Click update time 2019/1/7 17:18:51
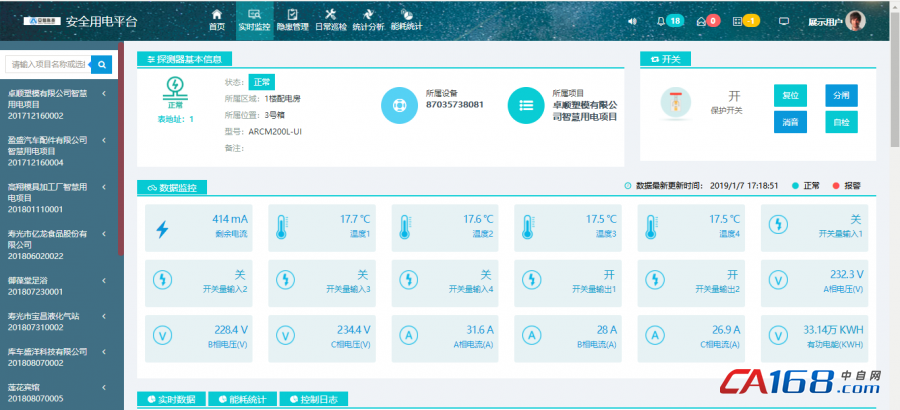Image resolution: width=900 pixels, height=410 pixels. (744, 185)
